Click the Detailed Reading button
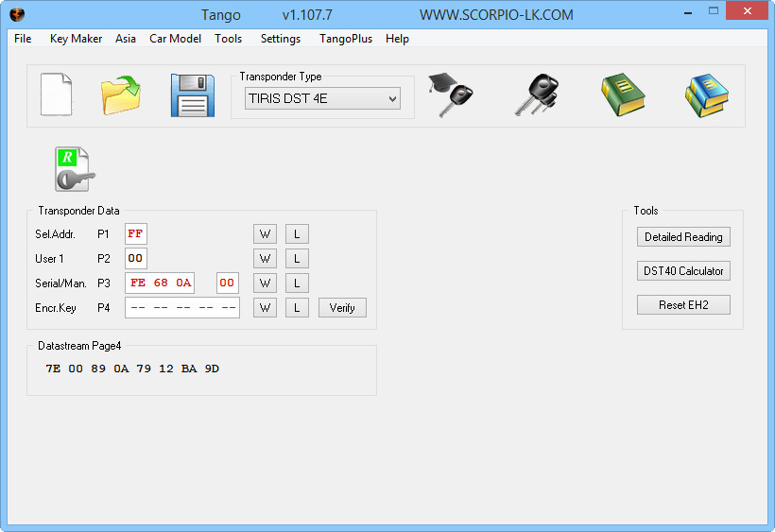775x532 pixels. pyautogui.click(x=683, y=237)
